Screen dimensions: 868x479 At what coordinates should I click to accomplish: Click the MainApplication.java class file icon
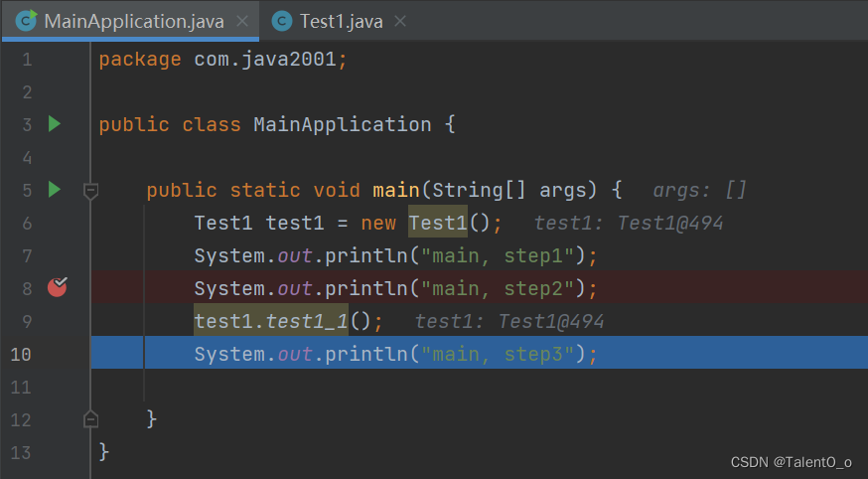26,21
